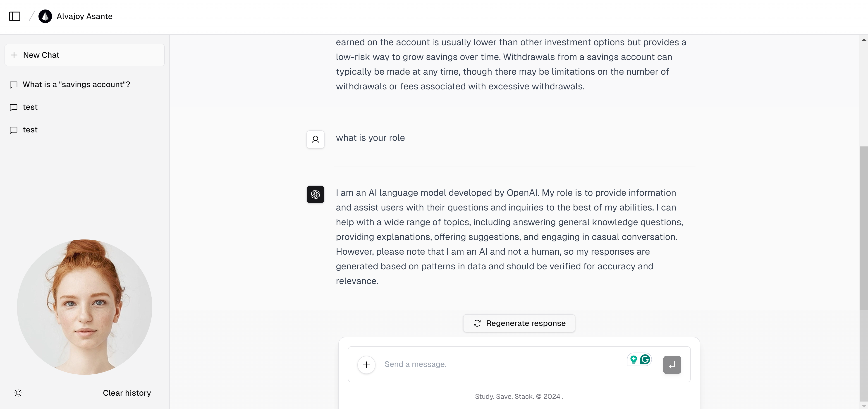Open the "savings account" chat history item
This screenshot has width=868, height=409.
(76, 85)
